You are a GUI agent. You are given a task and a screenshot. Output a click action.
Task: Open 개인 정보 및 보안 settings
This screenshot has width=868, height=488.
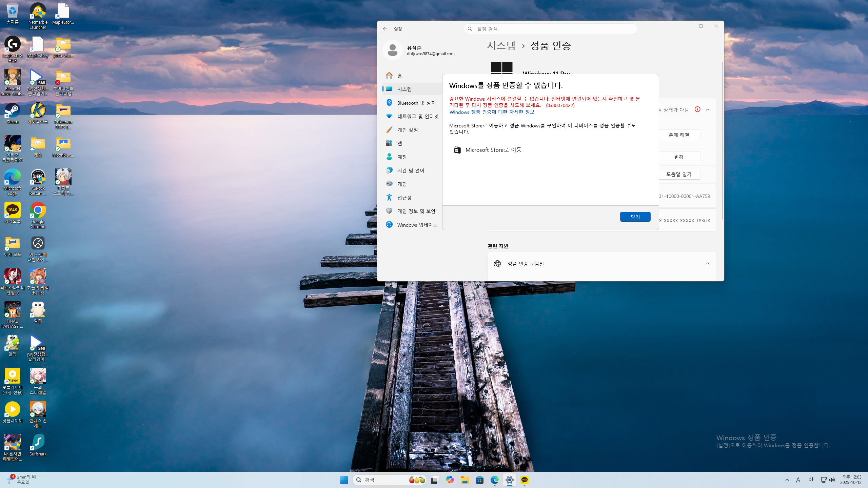[412, 211]
